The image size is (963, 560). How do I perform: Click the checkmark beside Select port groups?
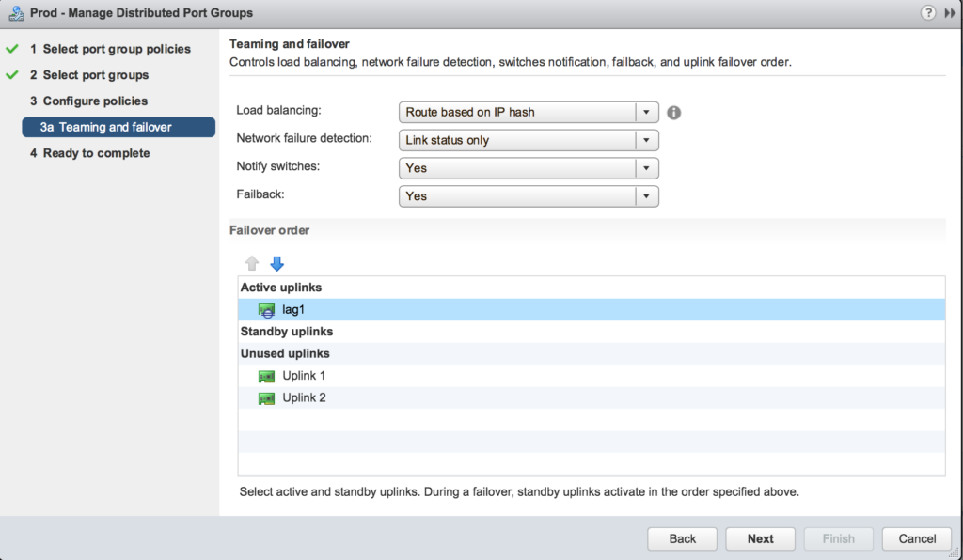11,75
